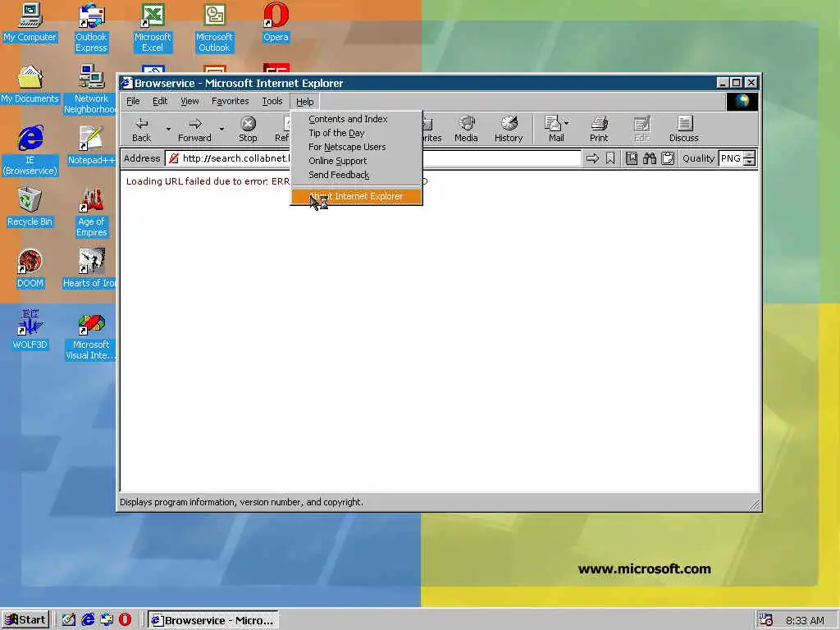Open the Media toolbar button
Image resolution: width=840 pixels, height=630 pixels.
coord(466,130)
